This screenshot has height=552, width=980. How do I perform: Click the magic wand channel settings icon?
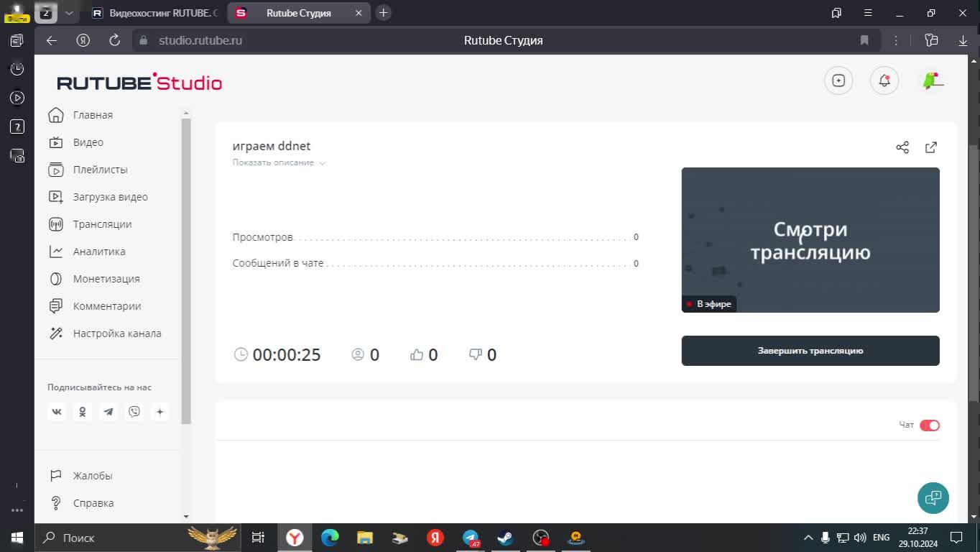pos(56,333)
